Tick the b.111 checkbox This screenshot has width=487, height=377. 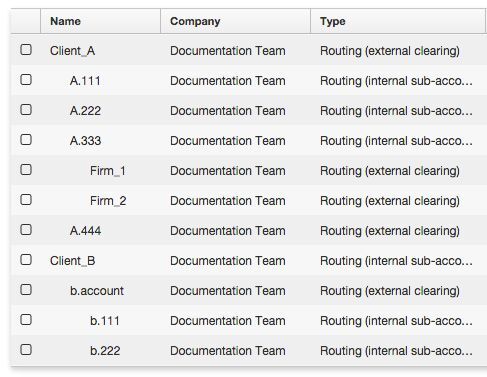(26, 320)
